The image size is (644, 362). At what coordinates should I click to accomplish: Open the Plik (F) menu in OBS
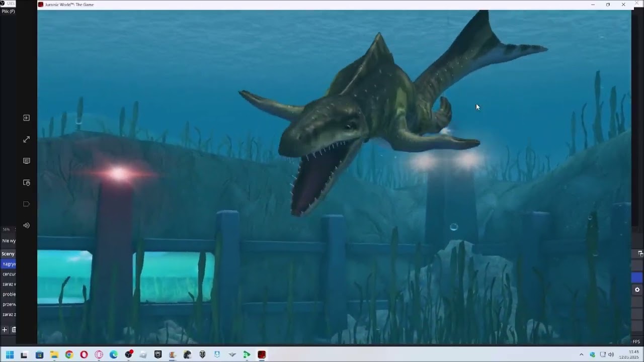click(x=8, y=12)
